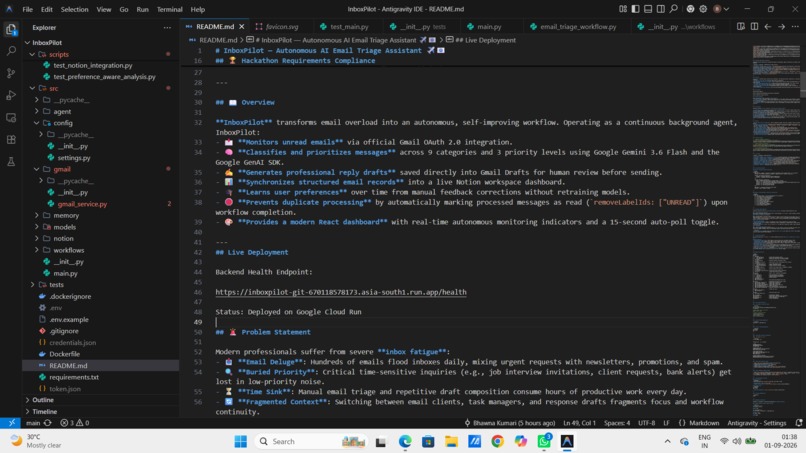
Task: Open Dockerfile in the file tree
Action: (x=64, y=354)
